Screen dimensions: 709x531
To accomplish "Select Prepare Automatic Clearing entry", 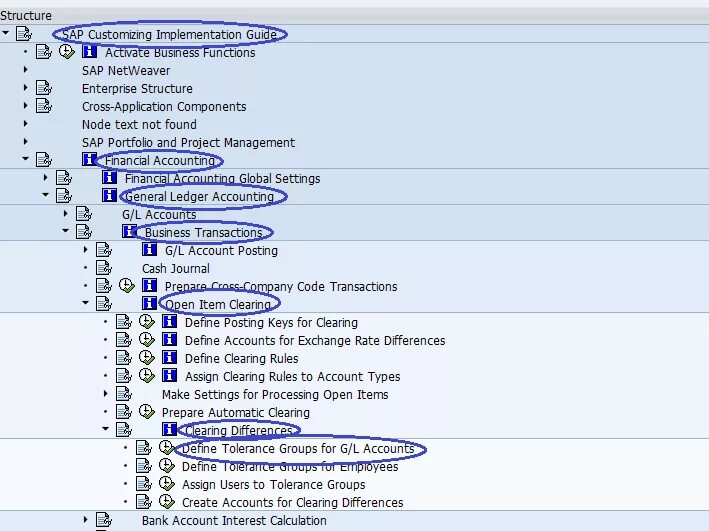I will (x=236, y=412).
